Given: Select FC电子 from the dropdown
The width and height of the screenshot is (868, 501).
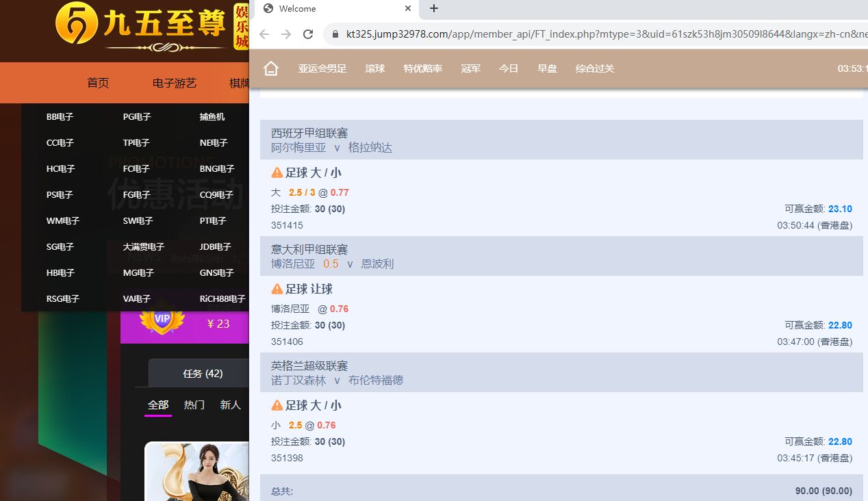Looking at the screenshot, I should [x=136, y=169].
